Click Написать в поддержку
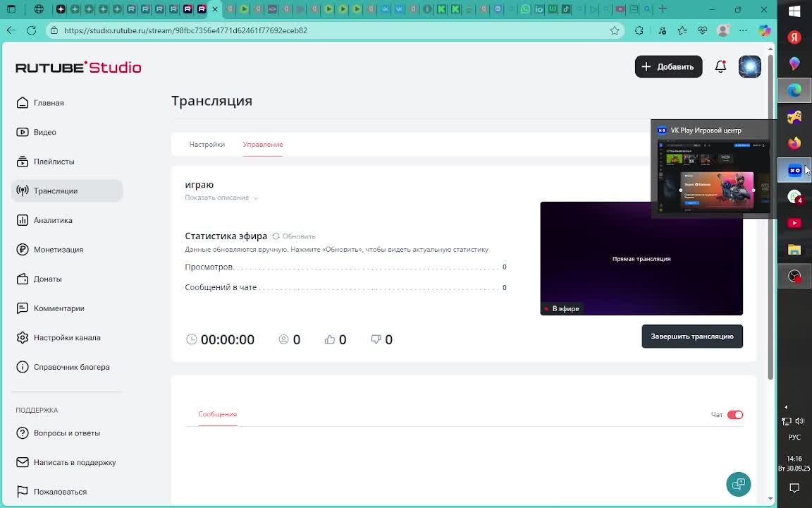Viewport: 812px width, 508px height. click(67, 462)
